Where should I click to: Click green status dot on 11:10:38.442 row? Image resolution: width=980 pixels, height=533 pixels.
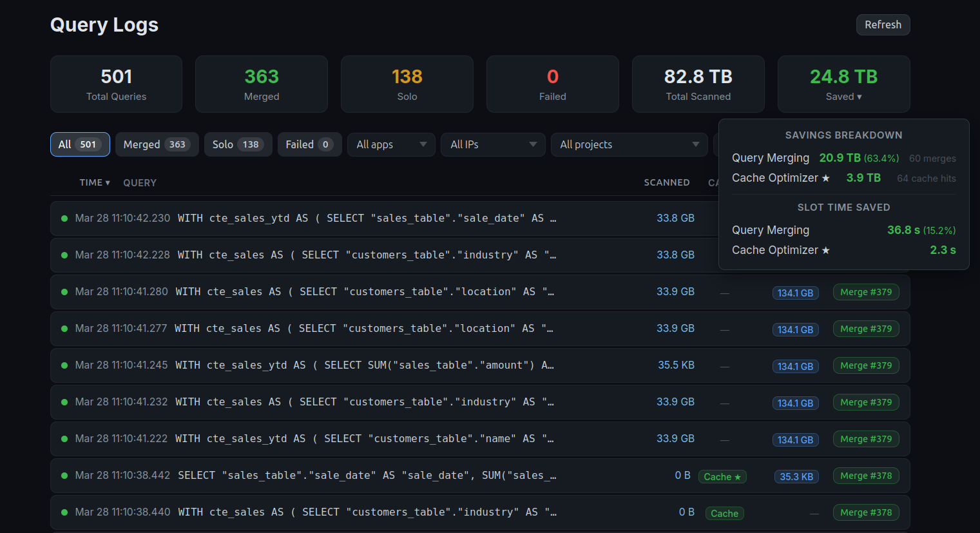click(x=64, y=476)
